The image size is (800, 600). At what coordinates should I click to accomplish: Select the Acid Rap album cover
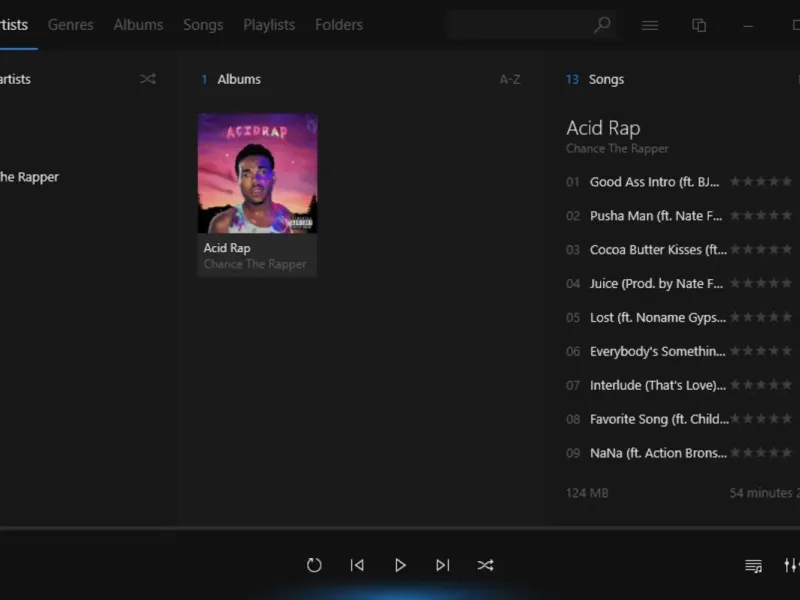[257, 173]
